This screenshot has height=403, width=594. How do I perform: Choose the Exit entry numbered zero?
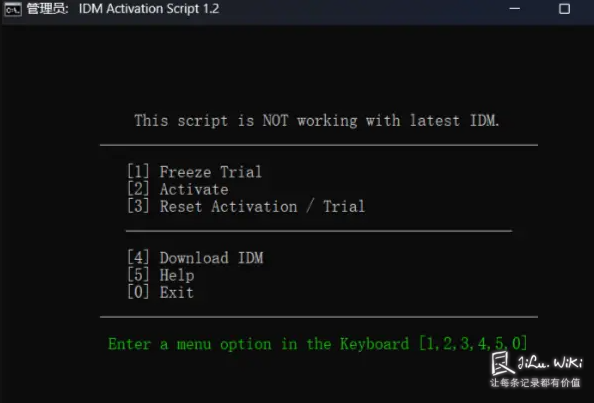point(160,292)
